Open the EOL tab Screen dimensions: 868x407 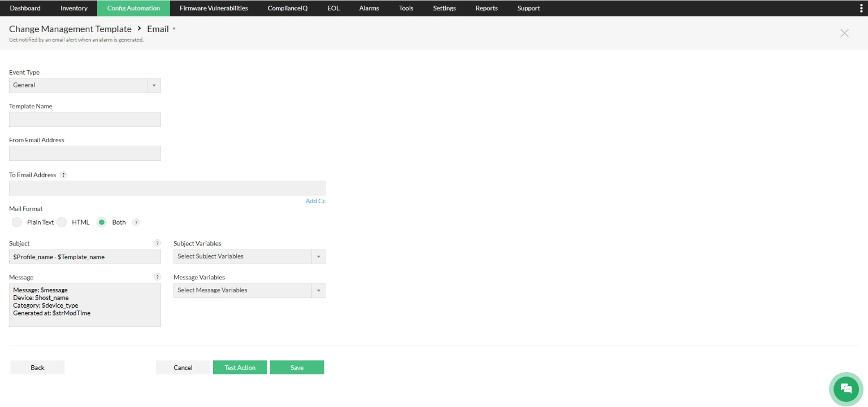click(333, 8)
